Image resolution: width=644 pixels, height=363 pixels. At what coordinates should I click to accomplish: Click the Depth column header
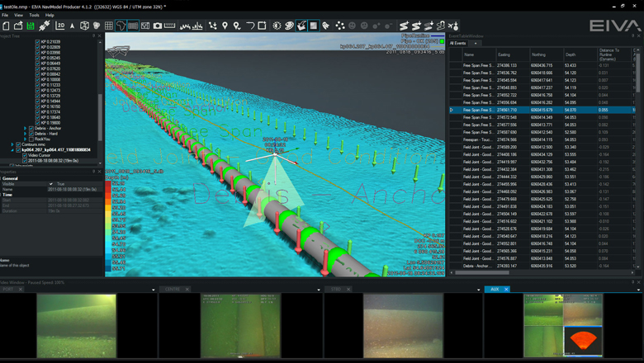click(x=571, y=54)
